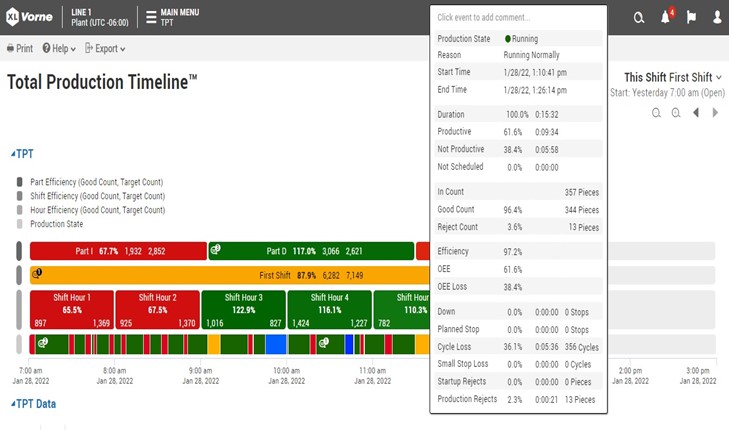Screen dimensions: 729x430
Task: Click the Vorne XL logo
Action: [x=31, y=17]
